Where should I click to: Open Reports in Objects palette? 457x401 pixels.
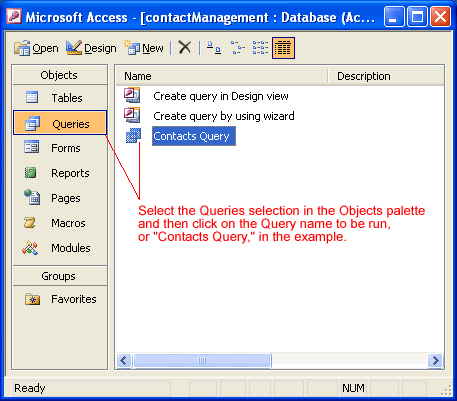click(60, 173)
